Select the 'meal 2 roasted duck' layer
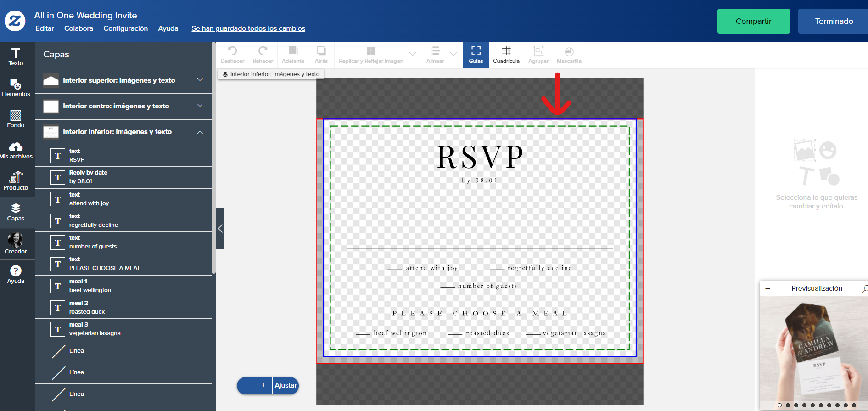 pos(123,308)
